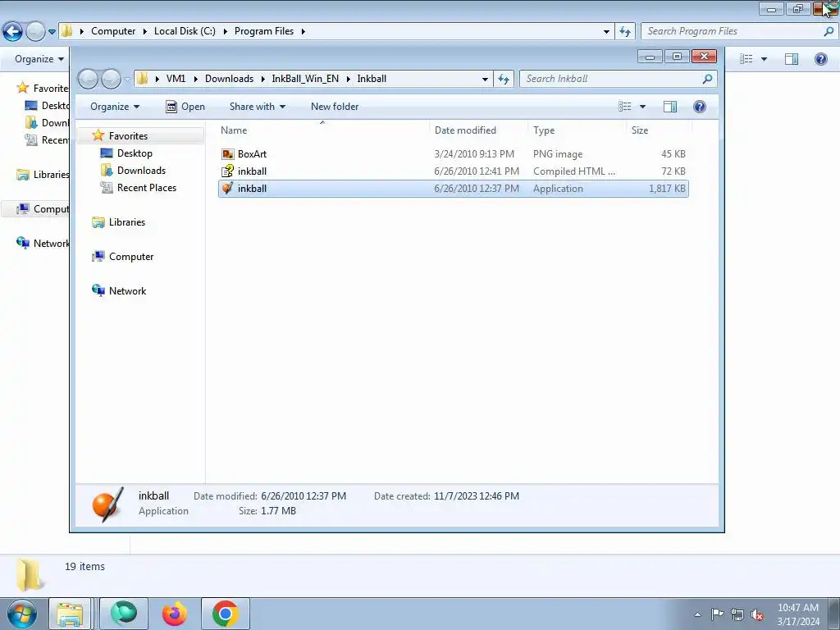Expand the arrow after InkBall_Win_EN breadcrumb

click(x=348, y=79)
